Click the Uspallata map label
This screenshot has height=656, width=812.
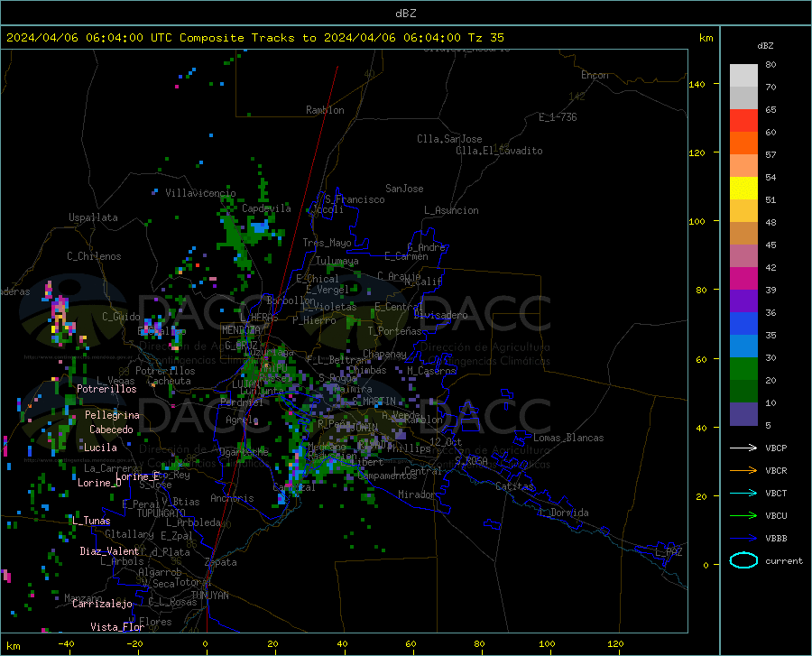tap(93, 217)
